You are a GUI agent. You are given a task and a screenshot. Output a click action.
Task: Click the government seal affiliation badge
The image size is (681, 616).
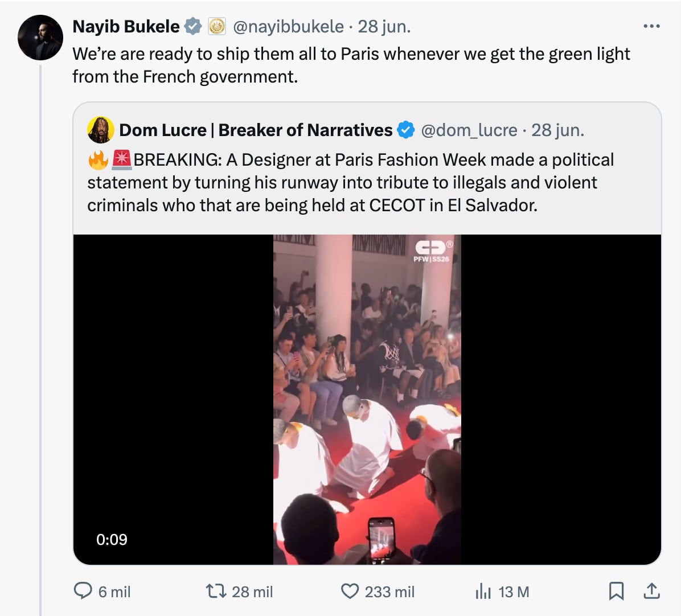pyautogui.click(x=216, y=26)
